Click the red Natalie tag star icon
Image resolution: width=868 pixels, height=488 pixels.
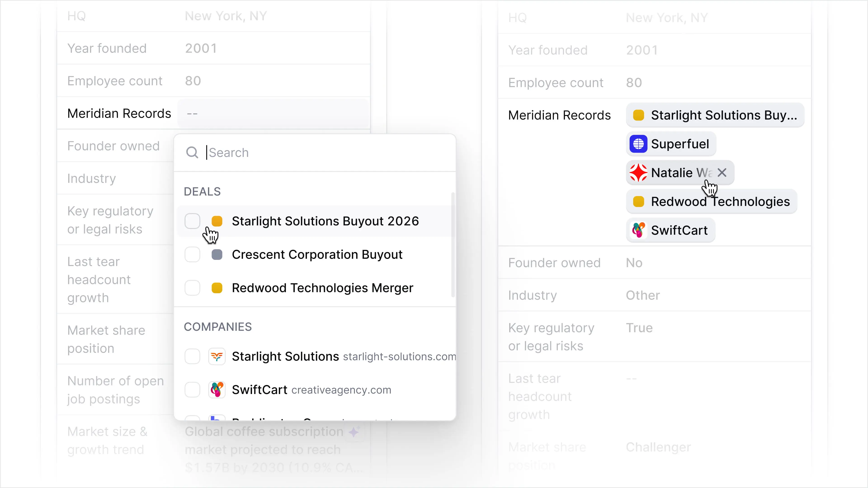pyautogui.click(x=638, y=173)
